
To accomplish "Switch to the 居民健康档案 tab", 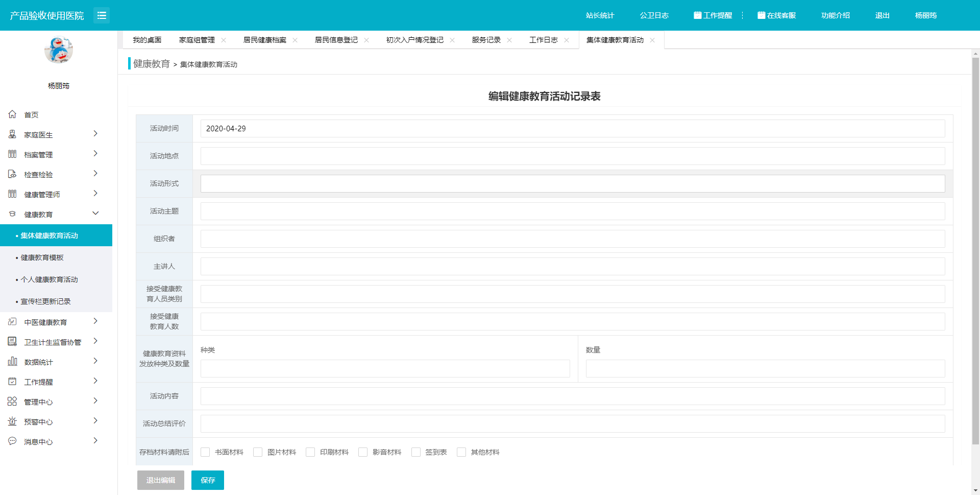I will click(264, 40).
